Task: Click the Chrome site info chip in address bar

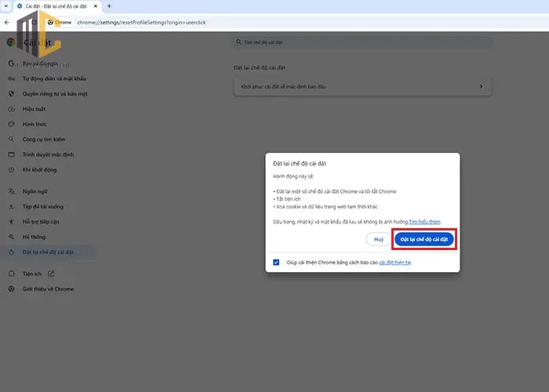Action: point(60,23)
